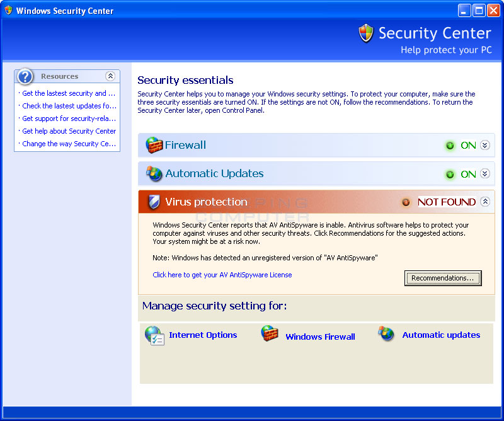Click the Resources help question mark icon
Image resolution: width=504 pixels, height=421 pixels.
pos(25,76)
